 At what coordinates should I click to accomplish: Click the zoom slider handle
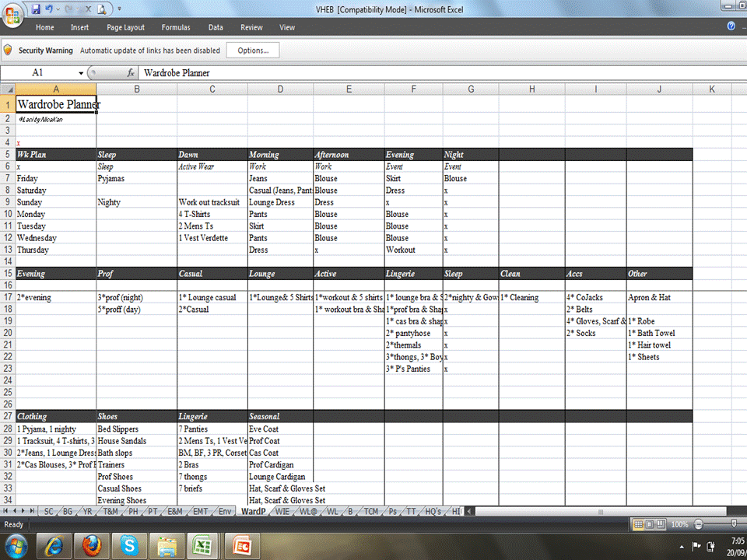pyautogui.click(x=734, y=524)
